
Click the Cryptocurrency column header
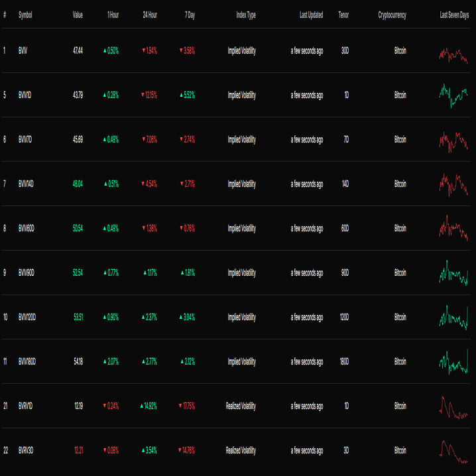click(x=392, y=15)
